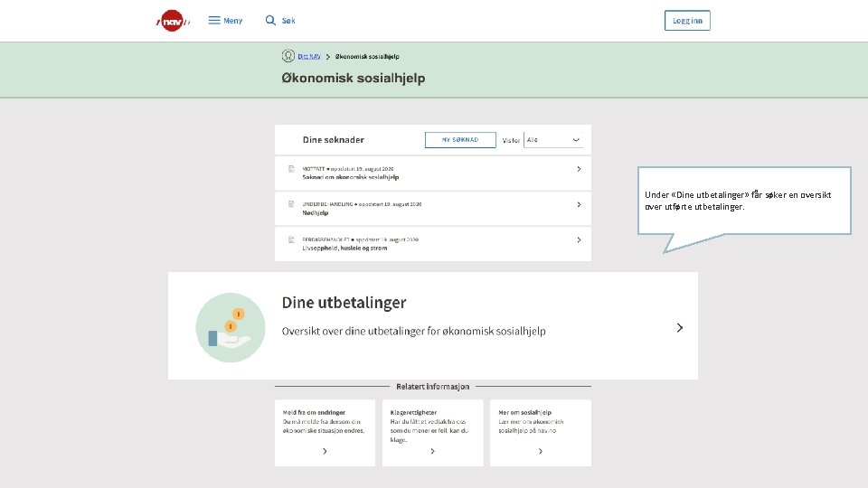868x488 pixels.
Task: Click chevron on Søknad om økonomisk sosialhjelp row
Action: (x=579, y=169)
